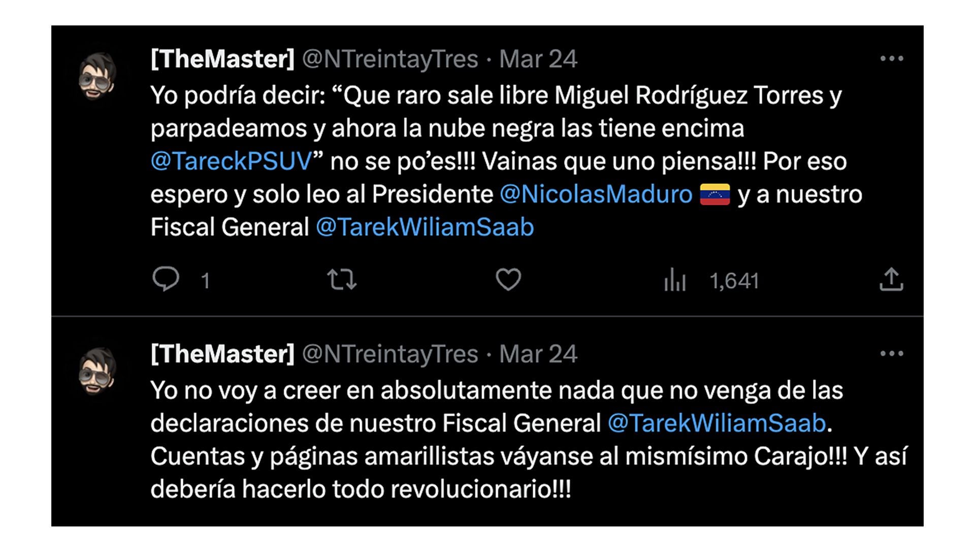Click the share icon on first tweet
975x560 pixels.
891,279
